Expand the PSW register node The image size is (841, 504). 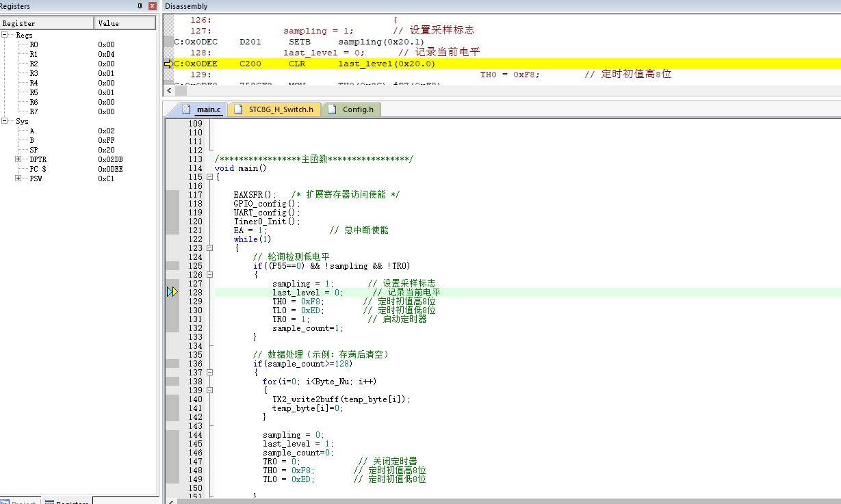[18, 178]
